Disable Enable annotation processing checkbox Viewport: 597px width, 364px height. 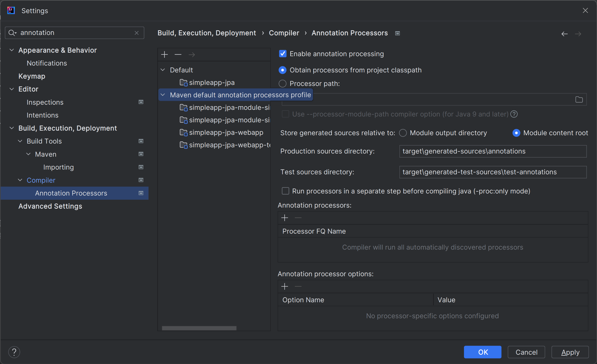coord(283,54)
